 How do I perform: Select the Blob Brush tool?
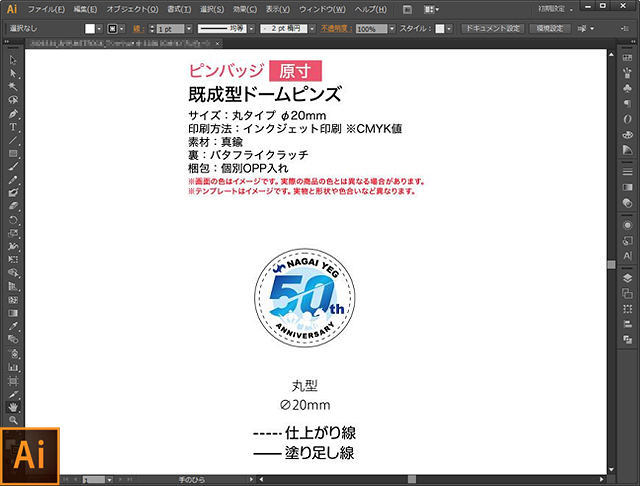(x=13, y=193)
